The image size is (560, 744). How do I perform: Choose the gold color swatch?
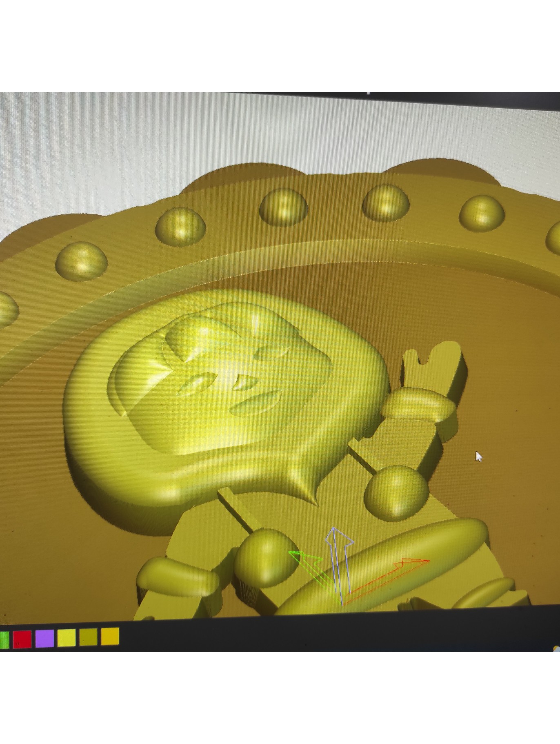click(x=110, y=636)
